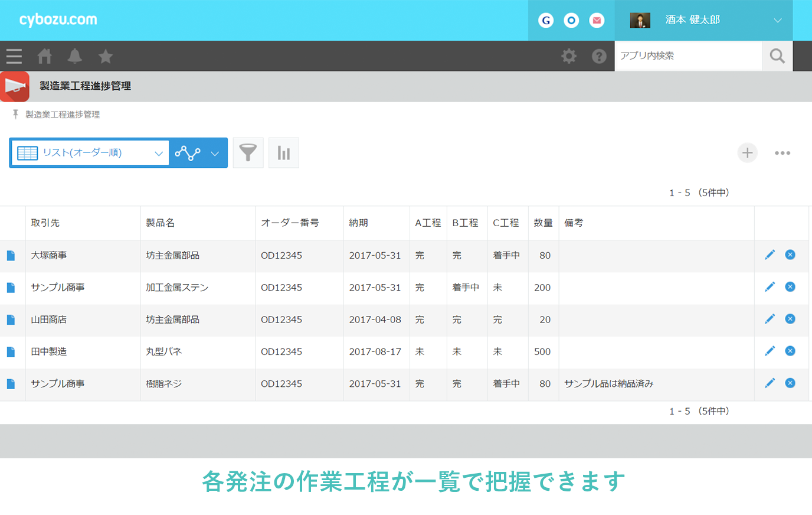Click user name 酒本 健太郎
The height and width of the screenshot is (515, 812).
pyautogui.click(x=692, y=19)
